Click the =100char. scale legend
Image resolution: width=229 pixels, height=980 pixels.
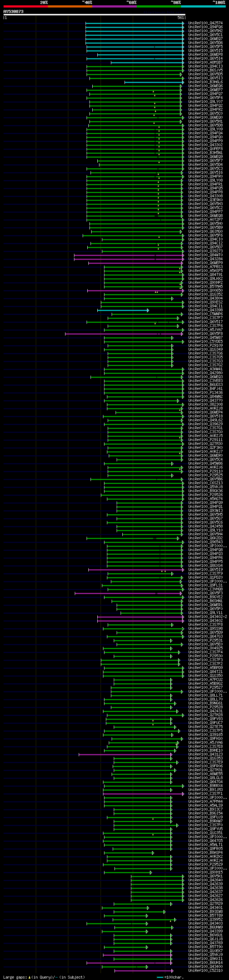(170, 977)
